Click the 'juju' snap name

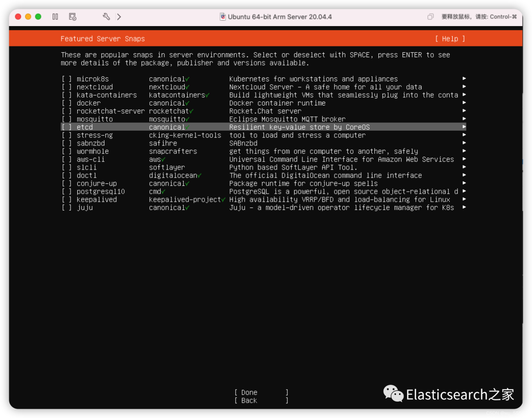[85, 208]
